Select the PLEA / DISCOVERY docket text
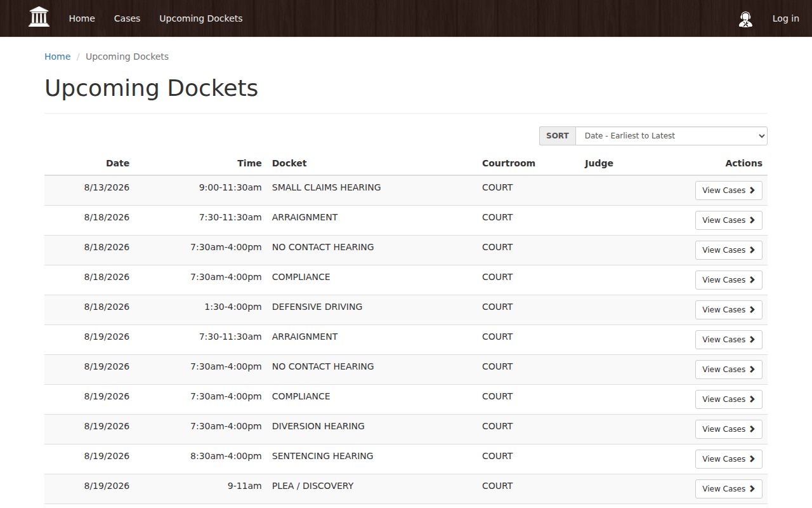The width and height of the screenshot is (812, 508). [x=313, y=486]
